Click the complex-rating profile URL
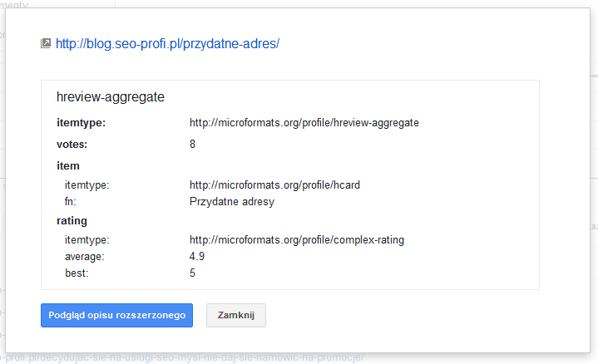 297,239
